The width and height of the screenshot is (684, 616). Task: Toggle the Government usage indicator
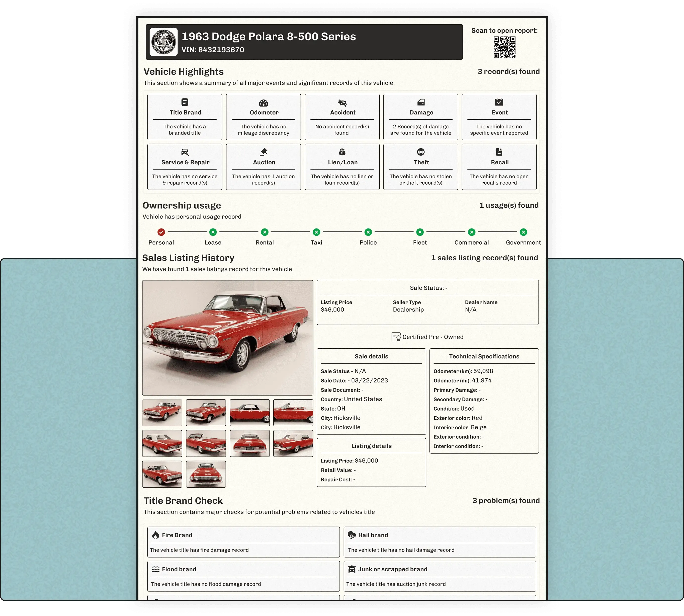point(523,232)
